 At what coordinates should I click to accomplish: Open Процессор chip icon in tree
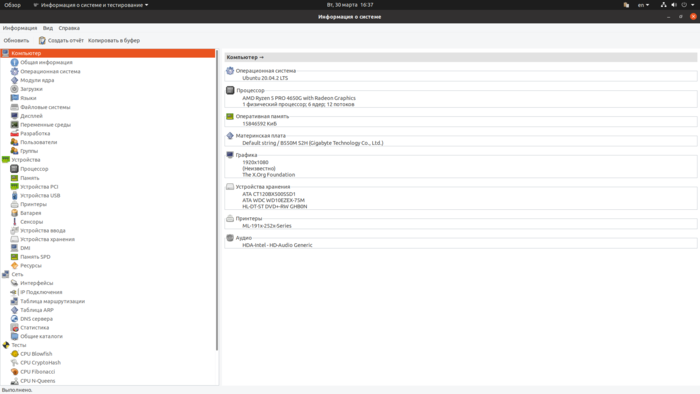(14, 169)
